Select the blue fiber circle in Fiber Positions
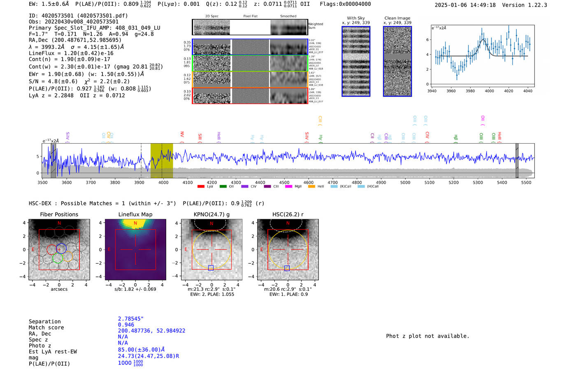This screenshot has width=576, height=392. [61, 248]
